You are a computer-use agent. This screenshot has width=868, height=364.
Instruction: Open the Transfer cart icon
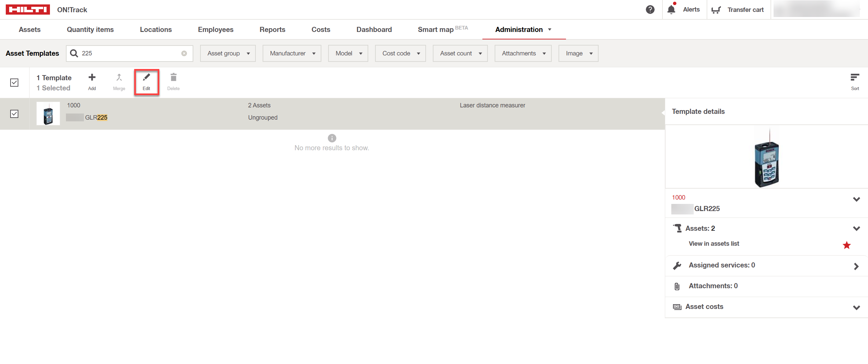[716, 10]
